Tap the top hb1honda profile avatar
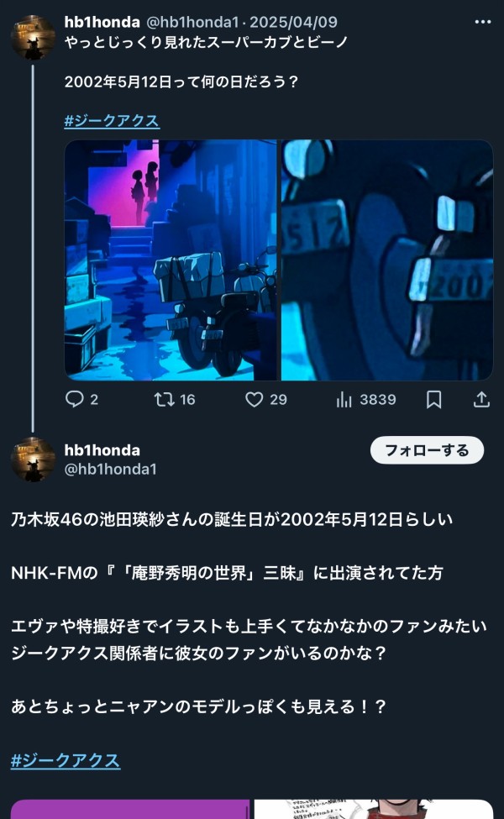 (x=33, y=38)
